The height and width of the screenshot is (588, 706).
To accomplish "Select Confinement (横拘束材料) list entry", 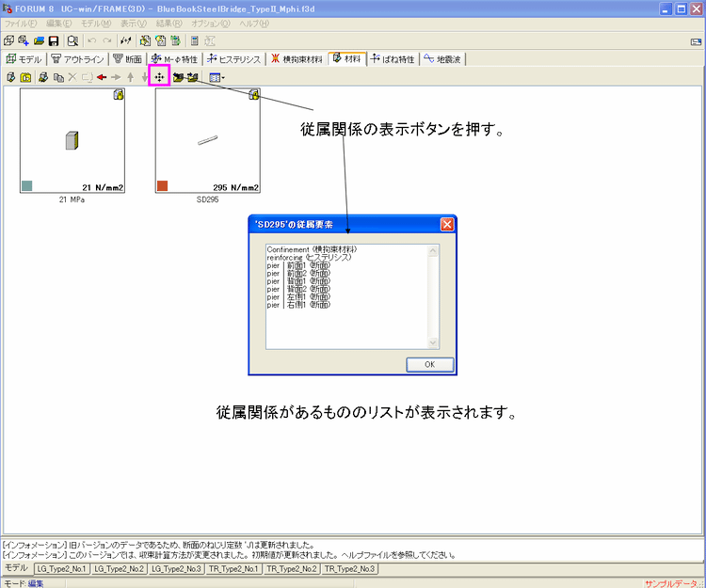I will click(312, 249).
